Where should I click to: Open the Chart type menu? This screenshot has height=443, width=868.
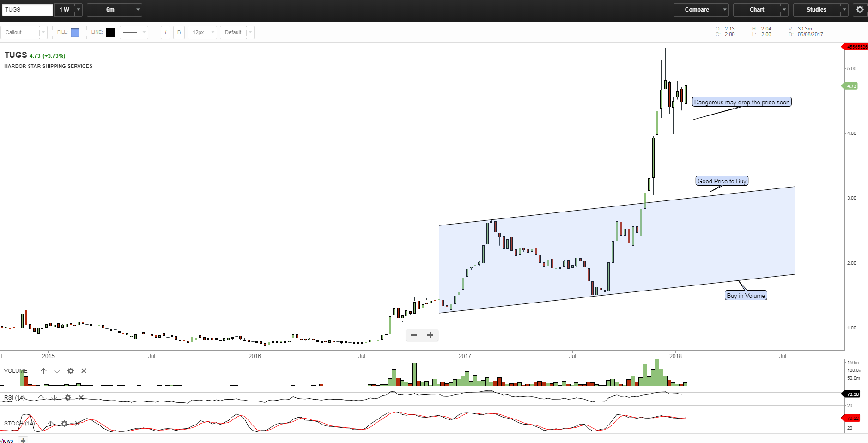[758, 9]
